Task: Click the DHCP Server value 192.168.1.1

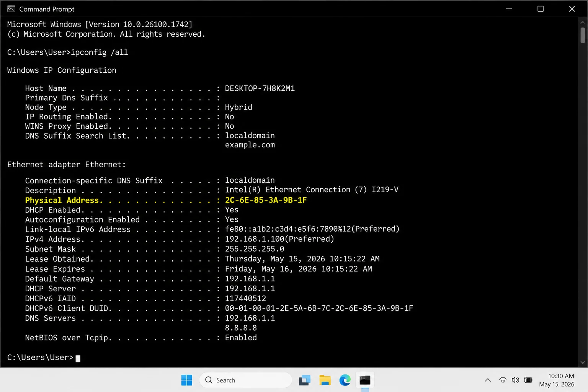Action: (x=250, y=289)
